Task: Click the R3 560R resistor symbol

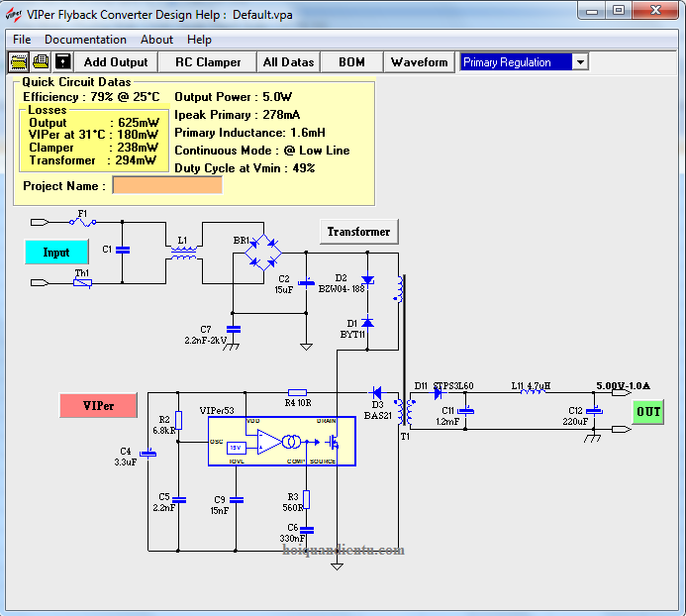Action: point(307,499)
